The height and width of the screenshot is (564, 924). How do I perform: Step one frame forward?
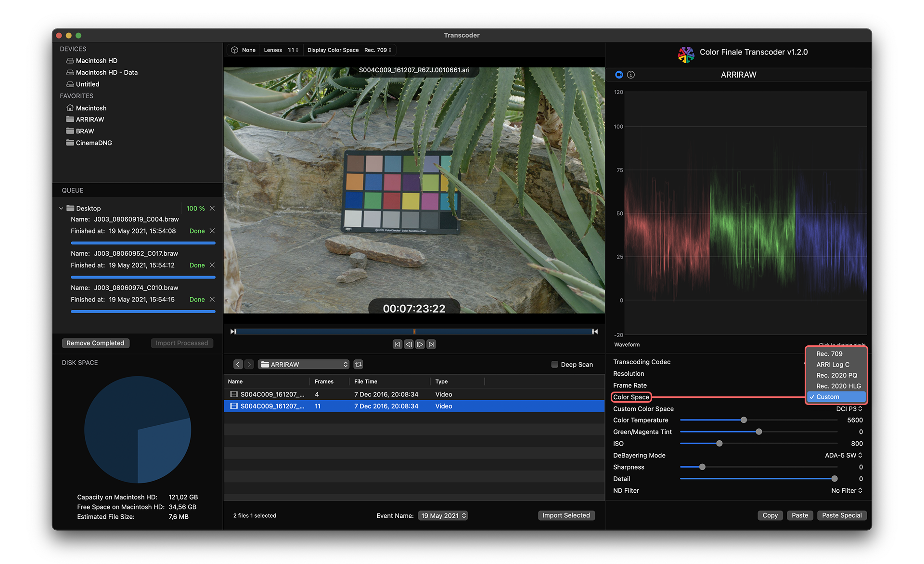[420, 344]
